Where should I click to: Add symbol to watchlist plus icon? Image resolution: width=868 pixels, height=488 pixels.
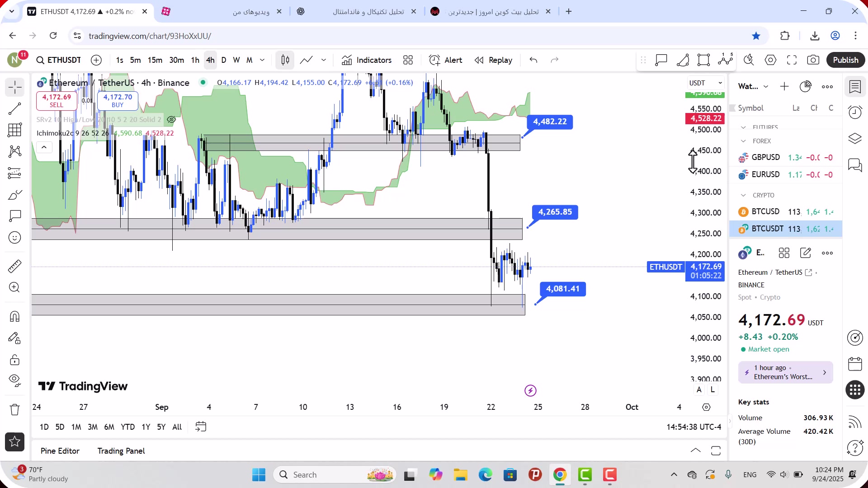click(784, 87)
